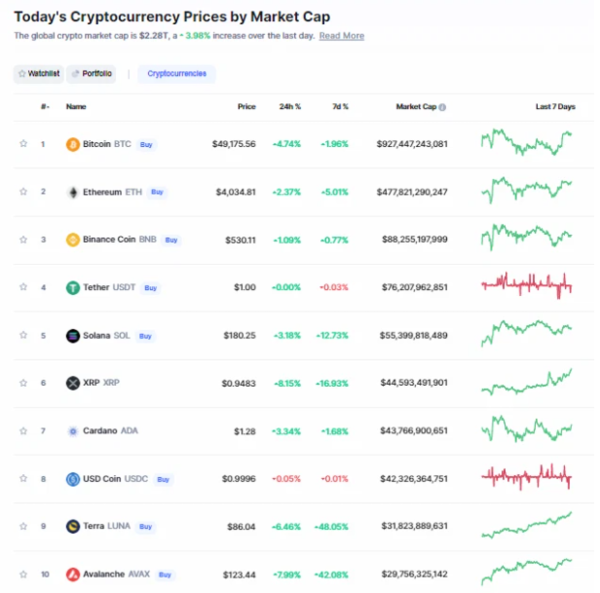Sort by the Market Cap column header
The height and width of the screenshot is (593, 600).
click(416, 106)
